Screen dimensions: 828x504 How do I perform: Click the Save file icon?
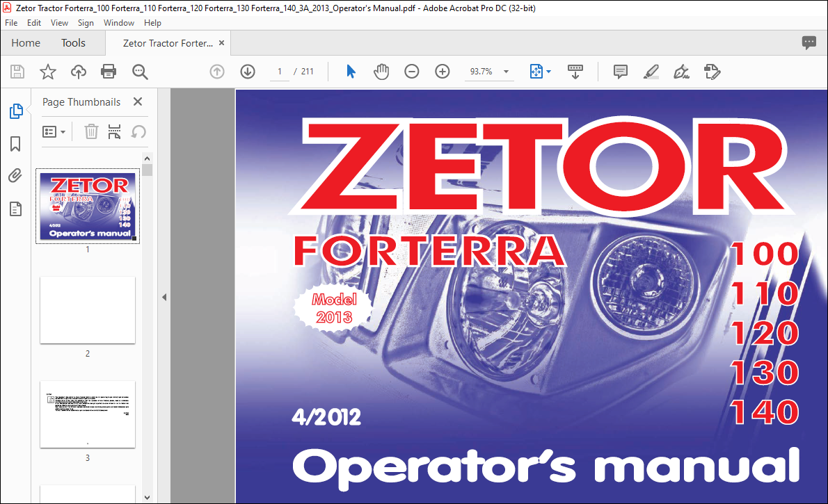(17, 71)
